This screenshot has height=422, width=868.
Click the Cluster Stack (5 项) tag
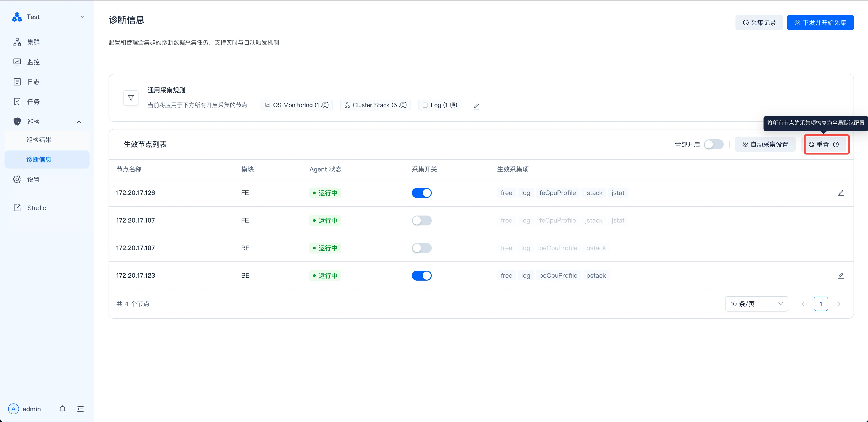click(x=375, y=105)
